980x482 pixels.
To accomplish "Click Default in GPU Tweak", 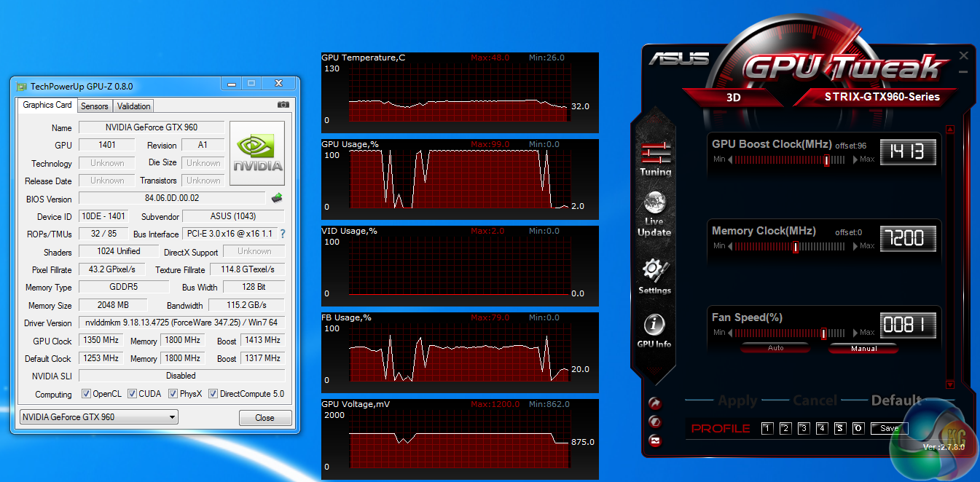I will pyautogui.click(x=896, y=400).
